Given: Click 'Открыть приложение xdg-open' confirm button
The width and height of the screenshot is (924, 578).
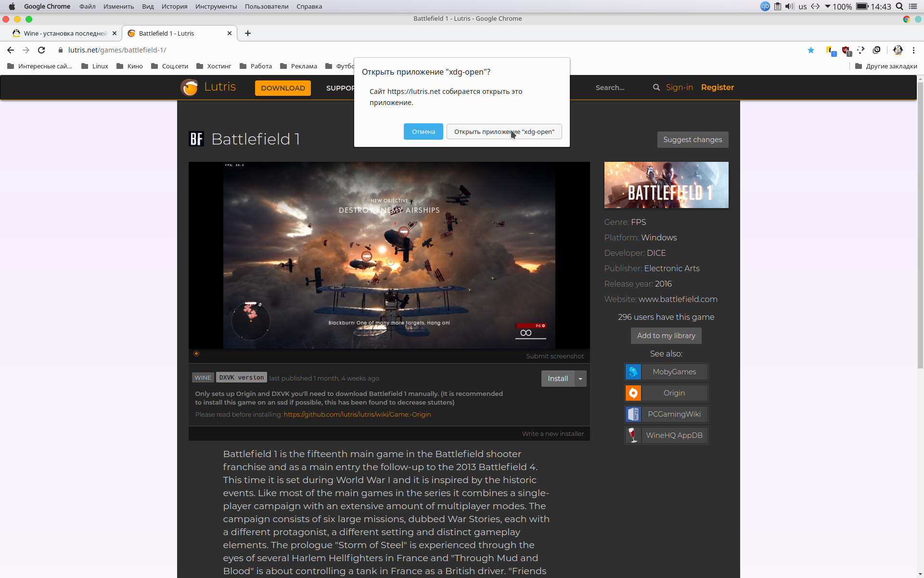Looking at the screenshot, I should 502,131.
